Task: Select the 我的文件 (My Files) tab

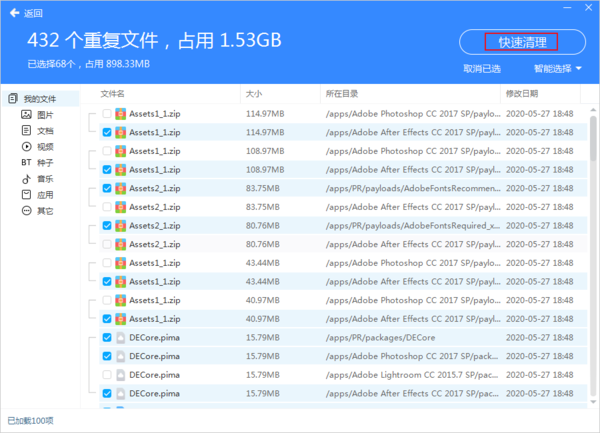Action: point(39,98)
